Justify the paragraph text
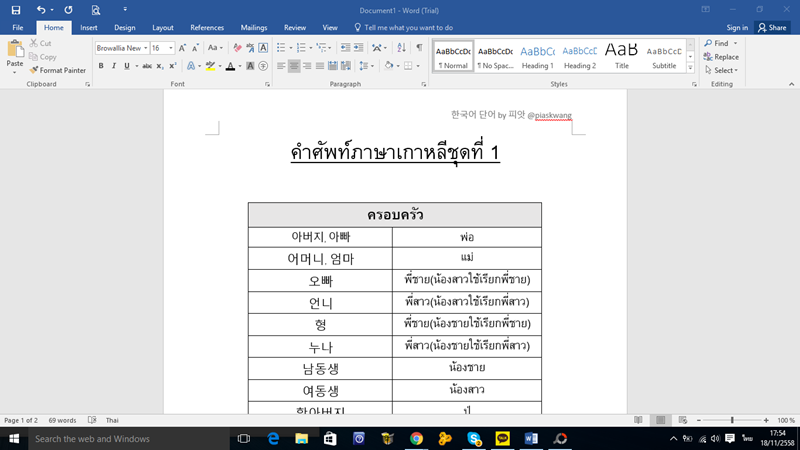The width and height of the screenshot is (800, 450). pos(319,66)
